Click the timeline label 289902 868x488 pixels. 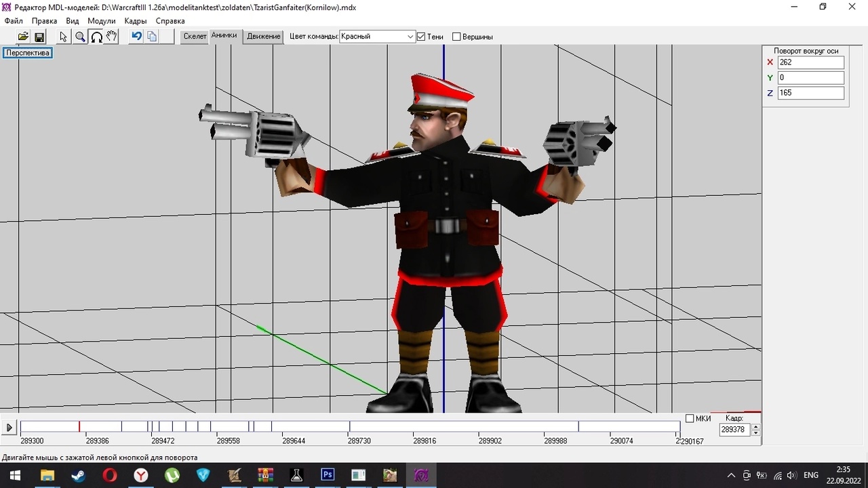(490, 441)
